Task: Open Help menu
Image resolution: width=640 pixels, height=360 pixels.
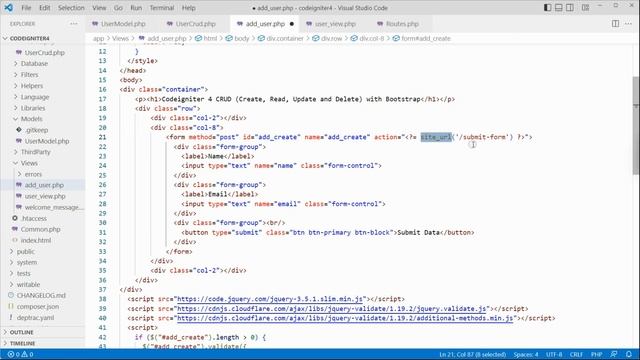Action: coord(188,8)
